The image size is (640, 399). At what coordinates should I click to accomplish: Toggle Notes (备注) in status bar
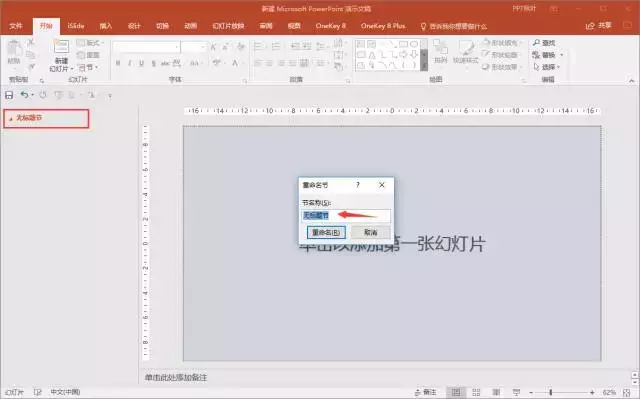point(425,392)
